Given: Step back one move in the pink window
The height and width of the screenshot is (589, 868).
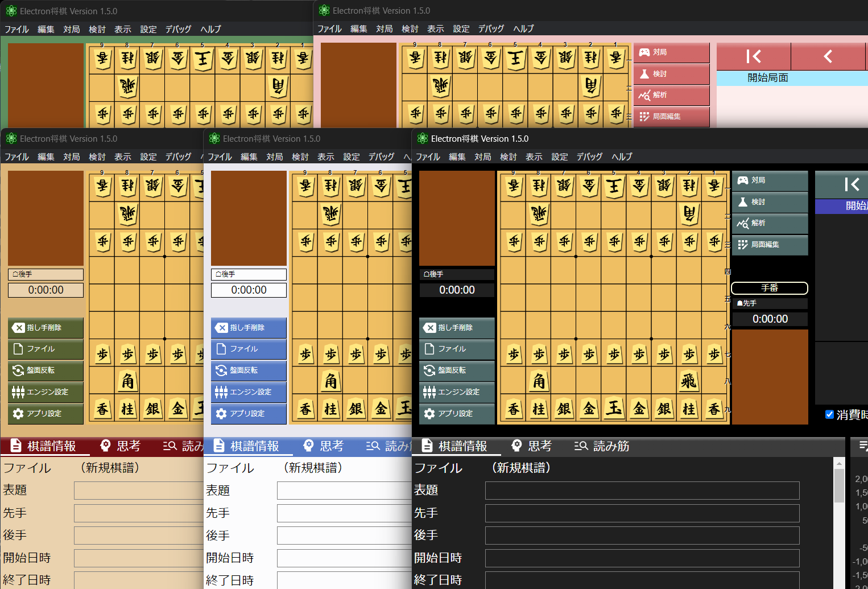Looking at the screenshot, I should pyautogui.click(x=828, y=56).
